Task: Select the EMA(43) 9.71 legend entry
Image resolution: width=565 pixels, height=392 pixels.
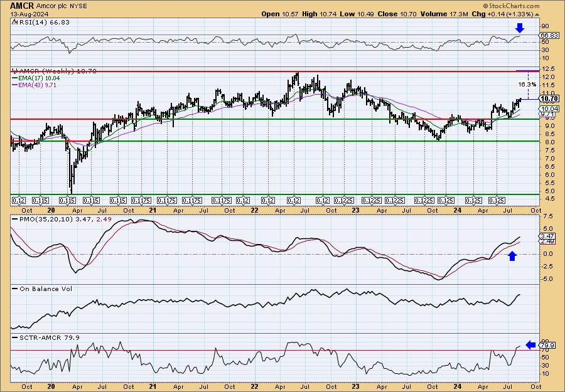Action: [37, 85]
